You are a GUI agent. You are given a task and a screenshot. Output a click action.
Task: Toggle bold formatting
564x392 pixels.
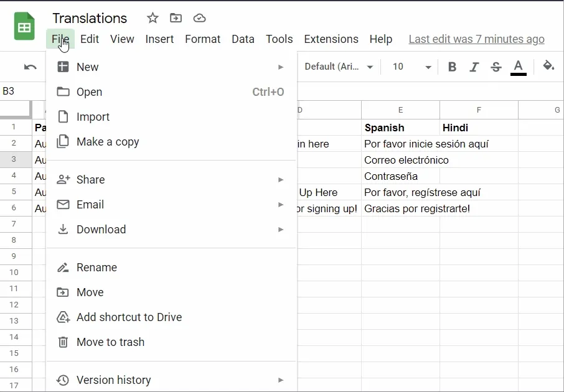click(x=452, y=67)
